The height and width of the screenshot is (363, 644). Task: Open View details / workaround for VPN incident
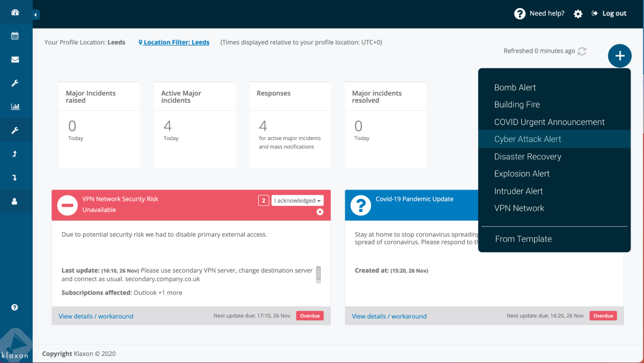click(x=96, y=316)
